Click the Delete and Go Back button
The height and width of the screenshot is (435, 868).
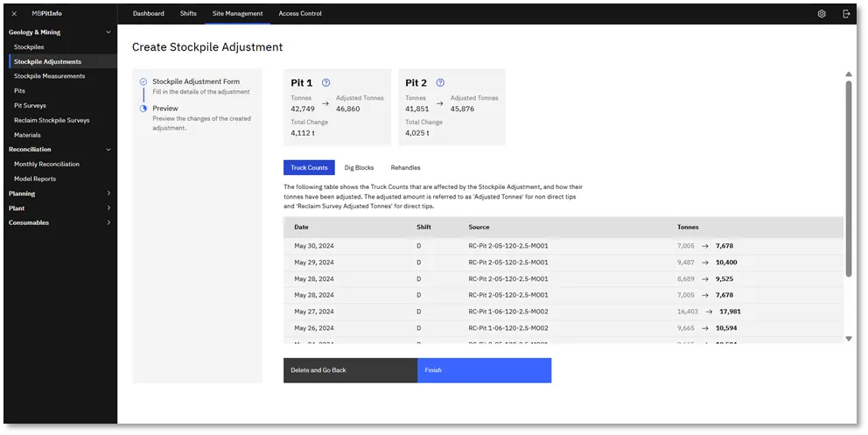[350, 370]
